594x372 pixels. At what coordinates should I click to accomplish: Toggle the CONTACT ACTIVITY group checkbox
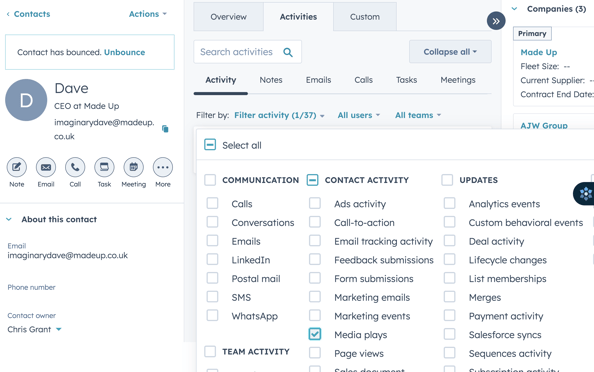313,180
